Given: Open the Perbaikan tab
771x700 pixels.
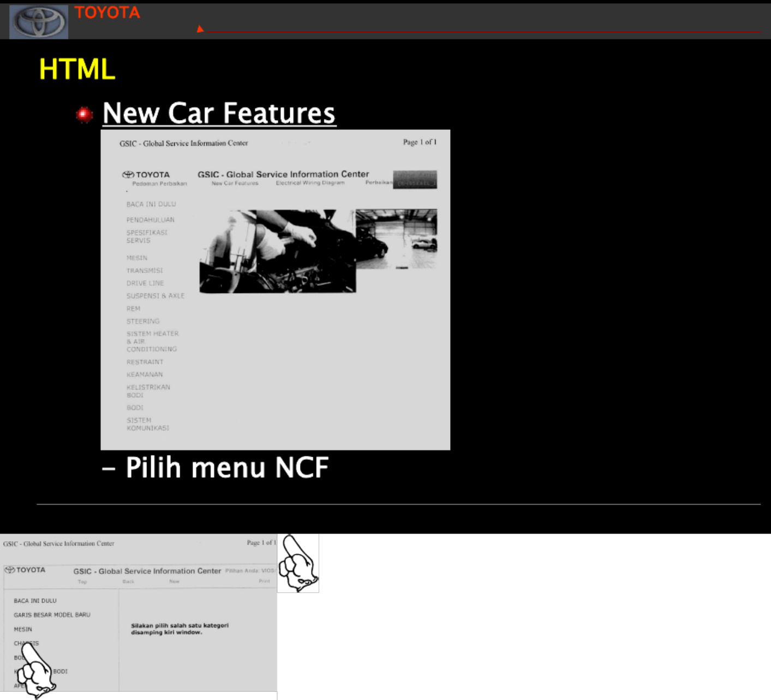Looking at the screenshot, I should coord(379,182).
